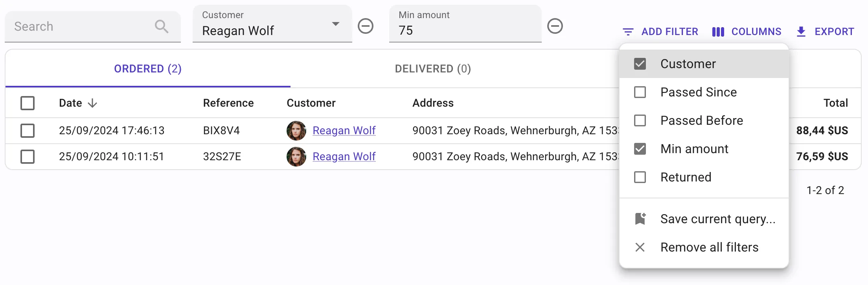Click the X icon next to Remove all filters

pyautogui.click(x=640, y=247)
